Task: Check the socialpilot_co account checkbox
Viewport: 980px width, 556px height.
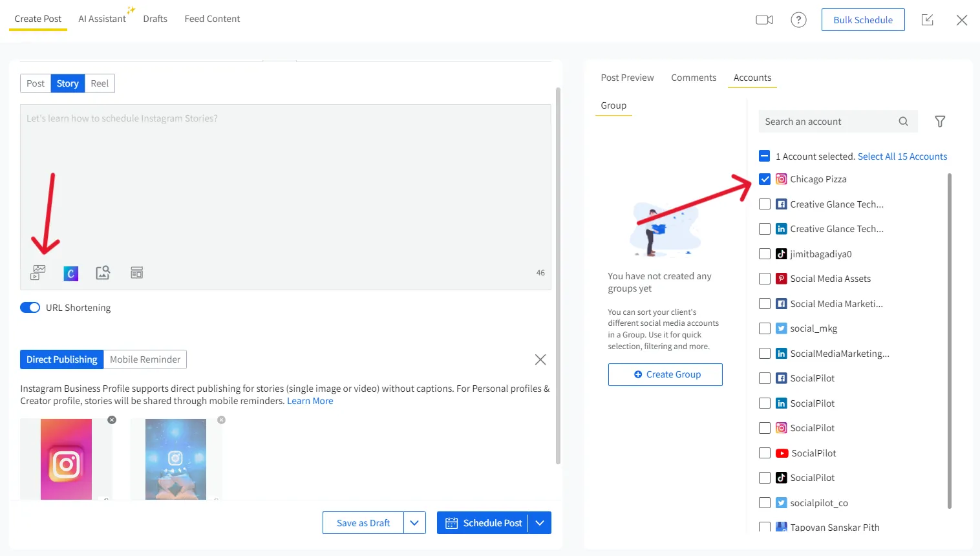Action: 765,503
